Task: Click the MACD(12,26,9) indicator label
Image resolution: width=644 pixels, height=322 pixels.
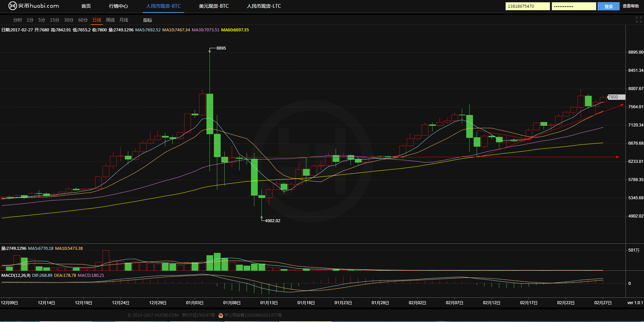Action: coord(16,275)
